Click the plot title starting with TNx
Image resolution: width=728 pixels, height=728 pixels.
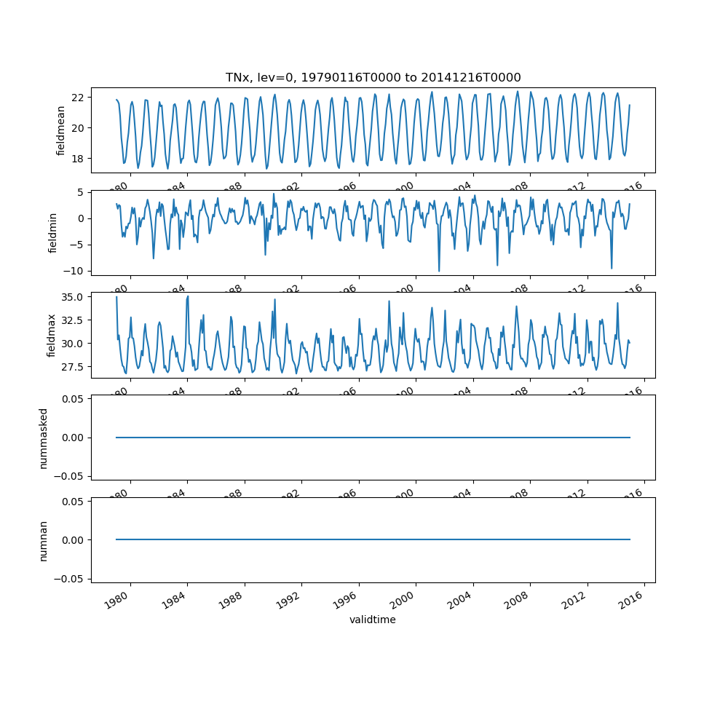(x=373, y=78)
